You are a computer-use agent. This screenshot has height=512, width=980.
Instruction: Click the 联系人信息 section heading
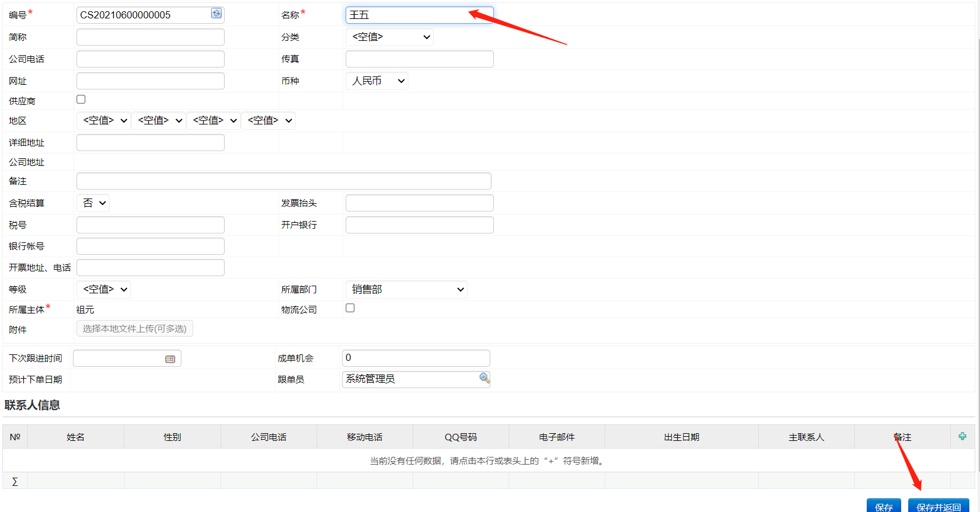(x=32, y=405)
